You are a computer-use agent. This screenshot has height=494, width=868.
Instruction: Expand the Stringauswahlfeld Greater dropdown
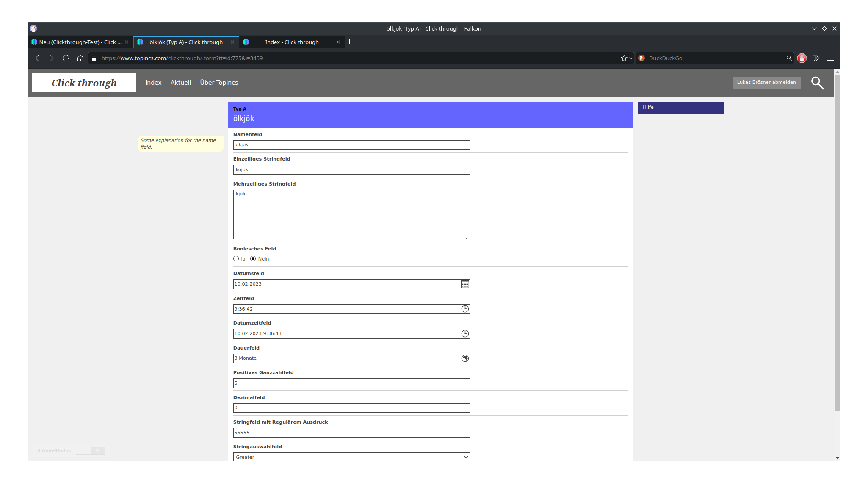pyautogui.click(x=351, y=457)
